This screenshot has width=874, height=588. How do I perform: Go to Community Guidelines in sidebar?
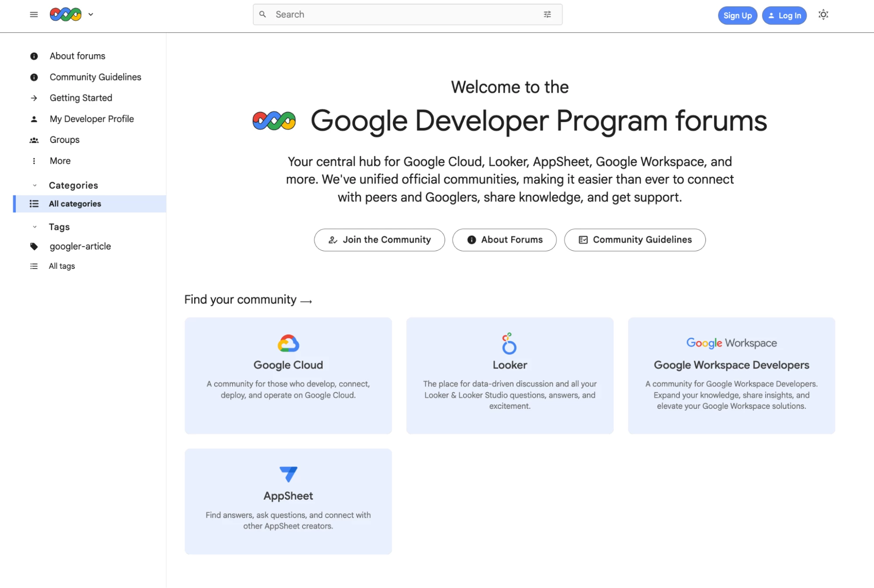95,77
